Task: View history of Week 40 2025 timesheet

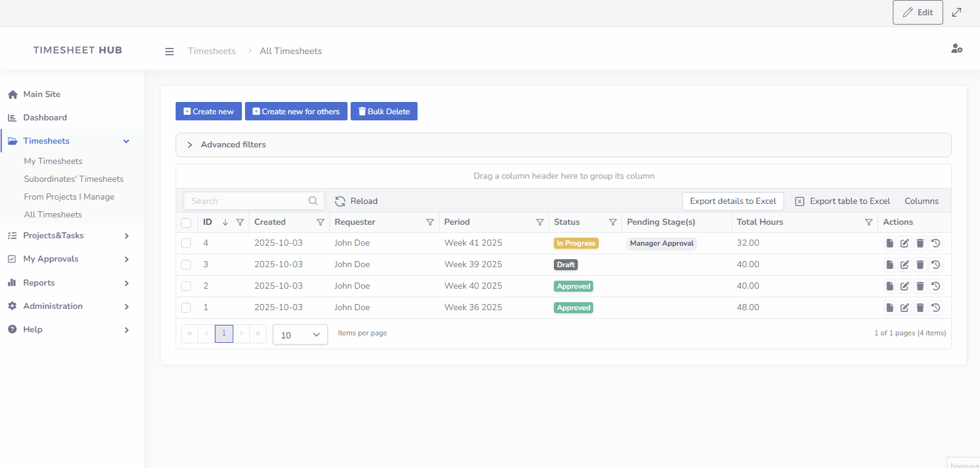Action: point(935,286)
